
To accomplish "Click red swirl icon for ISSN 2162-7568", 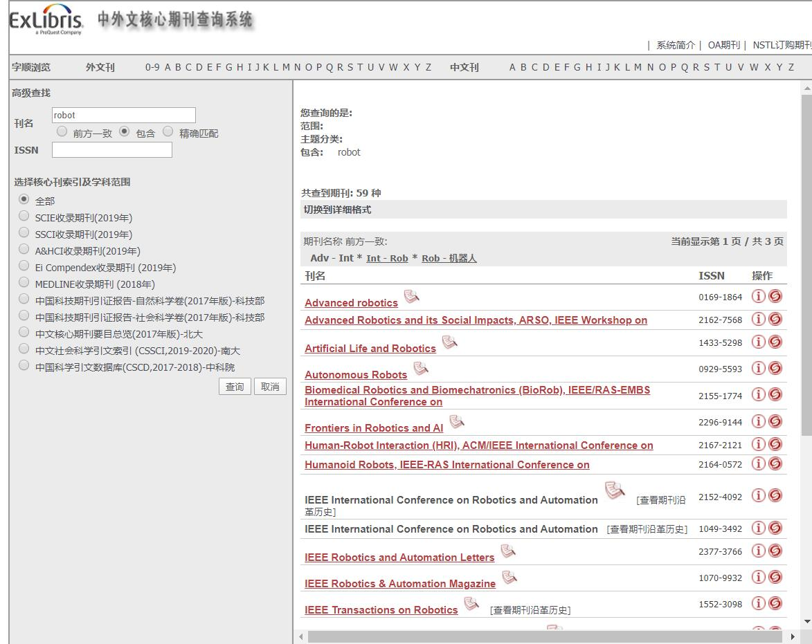I will click(775, 319).
